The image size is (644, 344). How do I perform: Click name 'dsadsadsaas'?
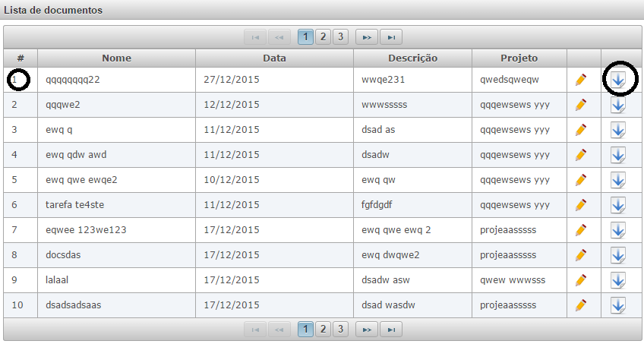coord(74,305)
